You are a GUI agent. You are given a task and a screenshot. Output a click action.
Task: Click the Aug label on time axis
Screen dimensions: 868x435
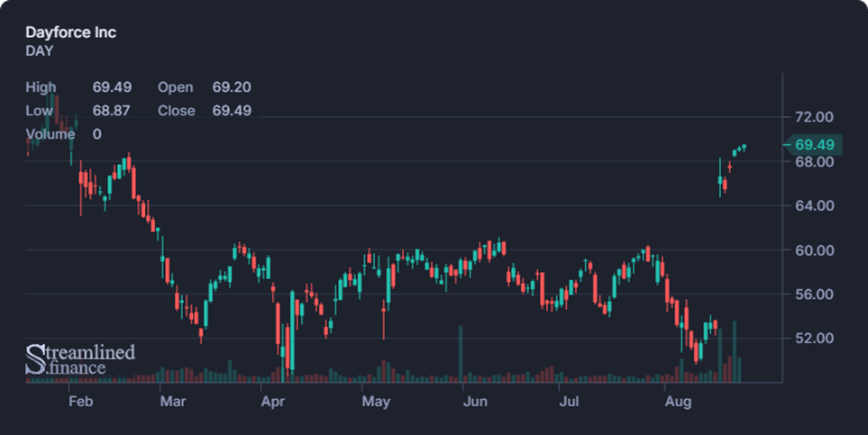(x=678, y=402)
